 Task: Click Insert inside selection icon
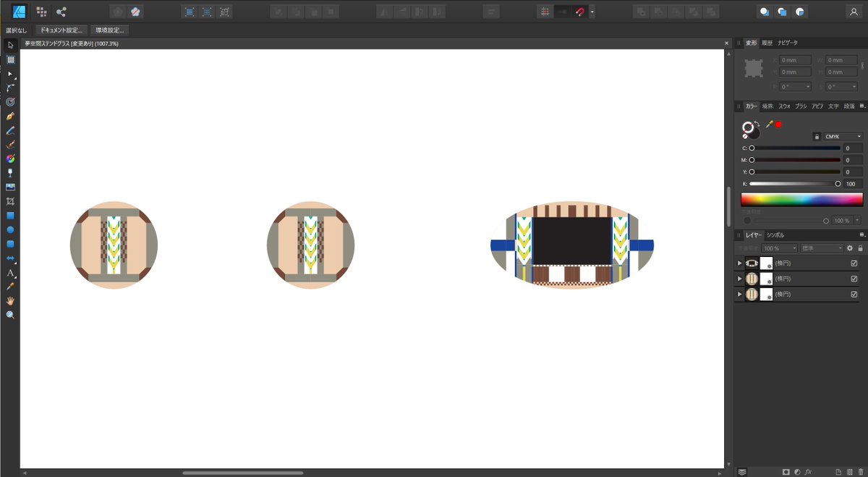[801, 12]
